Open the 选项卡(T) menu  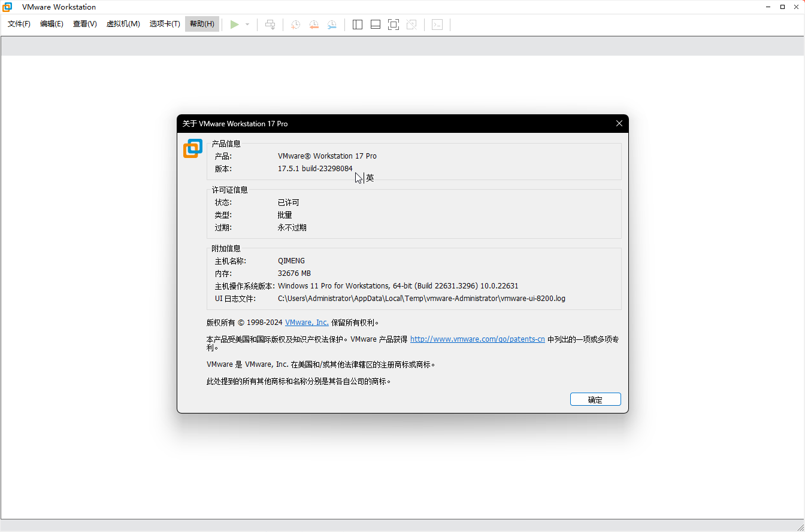point(165,24)
